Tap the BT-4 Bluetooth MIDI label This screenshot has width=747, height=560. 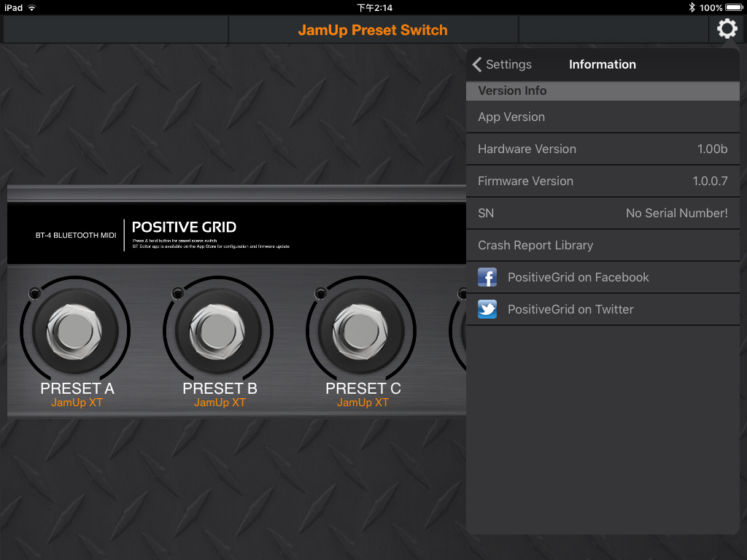(76, 236)
